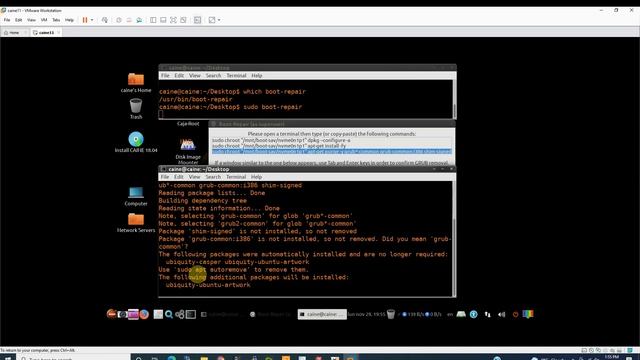Pause the virtual machine from the VMware toolbar
The height and width of the screenshot is (360, 640).
tap(85, 20)
